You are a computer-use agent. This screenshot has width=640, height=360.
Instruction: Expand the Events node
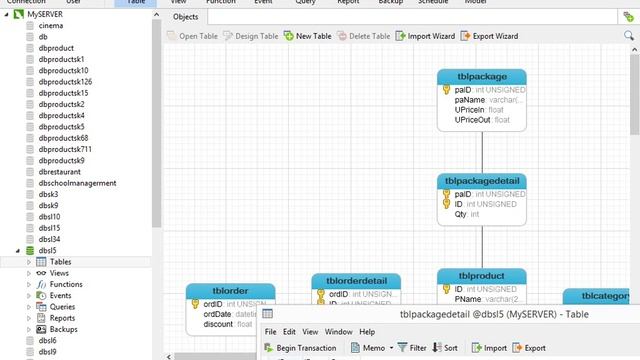29,296
